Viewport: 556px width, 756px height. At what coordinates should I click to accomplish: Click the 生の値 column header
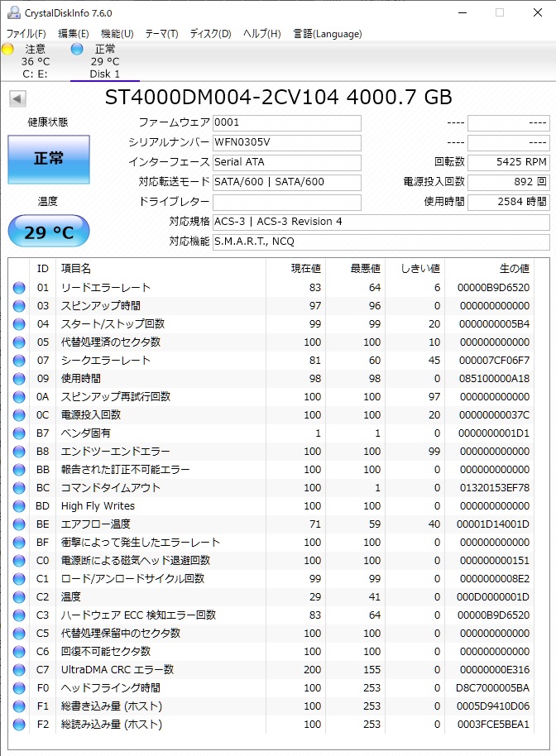pyautogui.click(x=513, y=269)
